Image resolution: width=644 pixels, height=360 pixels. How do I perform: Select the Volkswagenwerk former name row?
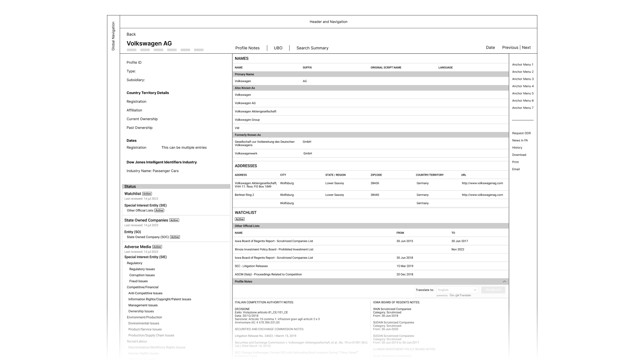(x=371, y=154)
